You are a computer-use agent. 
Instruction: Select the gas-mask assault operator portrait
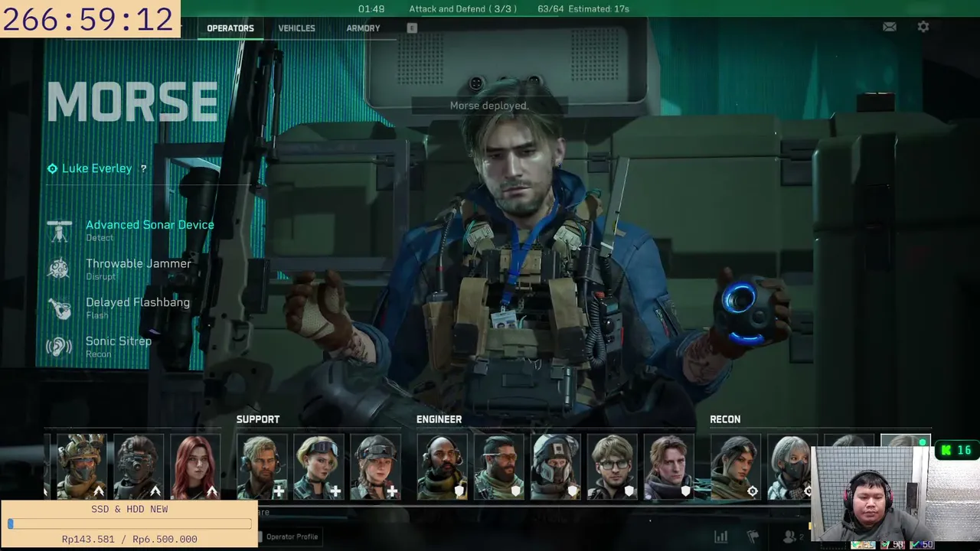pos(139,467)
